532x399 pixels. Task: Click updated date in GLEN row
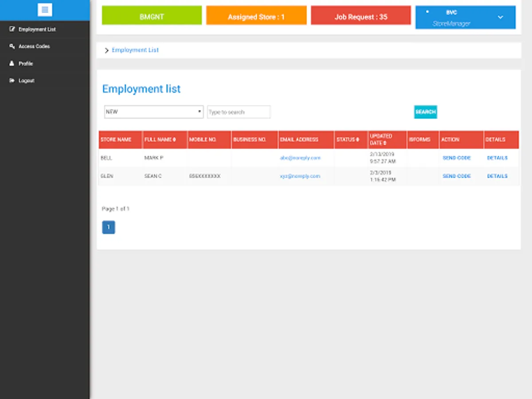point(383,176)
